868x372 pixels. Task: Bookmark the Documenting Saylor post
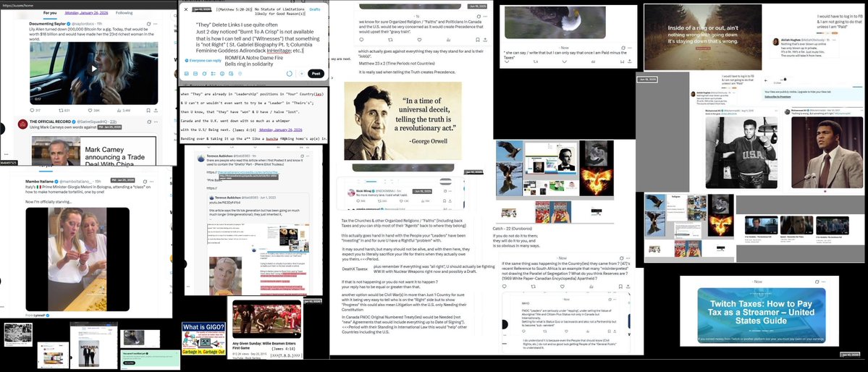click(x=148, y=110)
